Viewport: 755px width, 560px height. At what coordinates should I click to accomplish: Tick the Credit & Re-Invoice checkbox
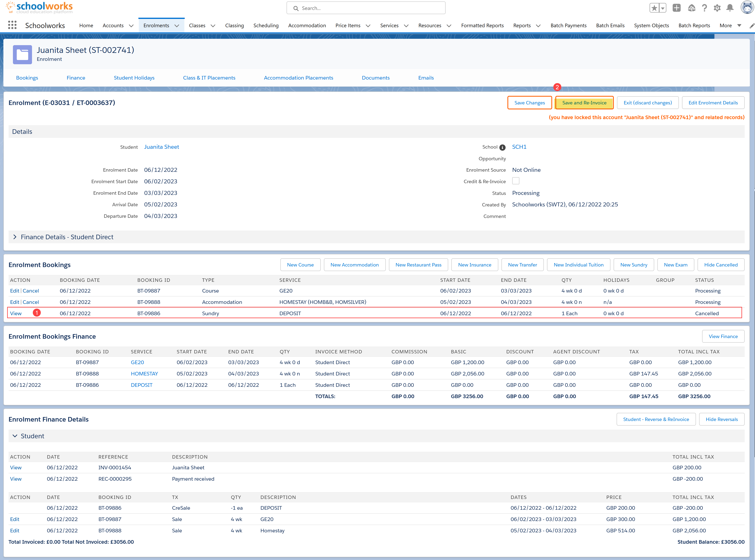pyautogui.click(x=515, y=181)
